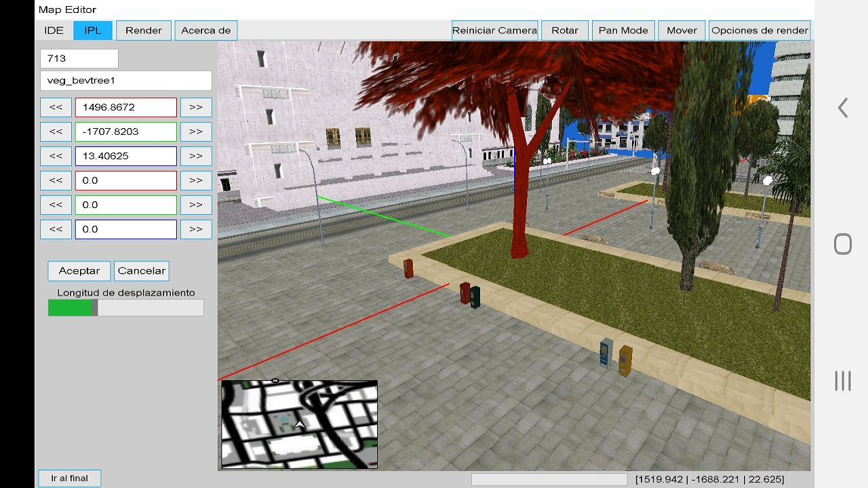Tap the Android back chevron icon

pos(842,108)
